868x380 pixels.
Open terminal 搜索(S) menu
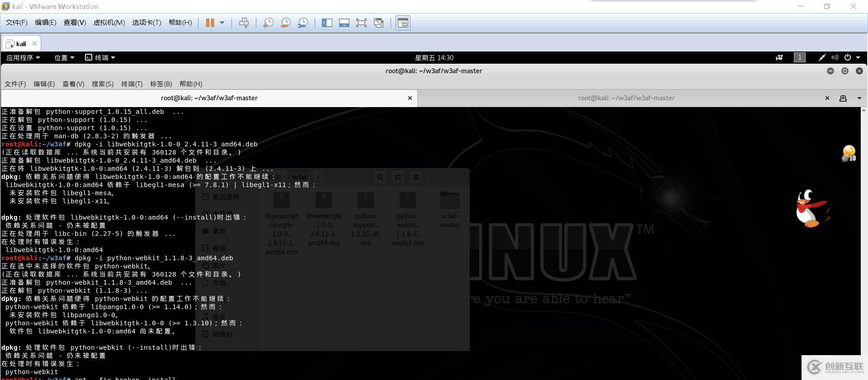103,84
